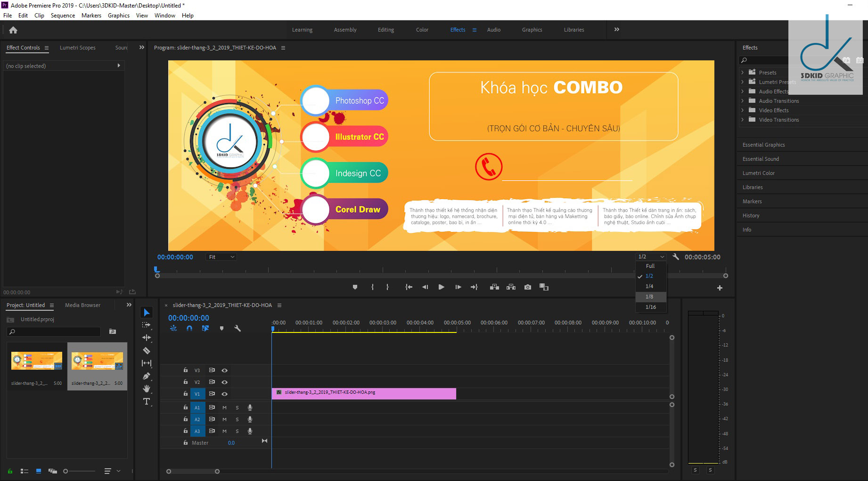Toggle lock on track V1
This screenshot has width=868, height=481.
tap(186, 393)
